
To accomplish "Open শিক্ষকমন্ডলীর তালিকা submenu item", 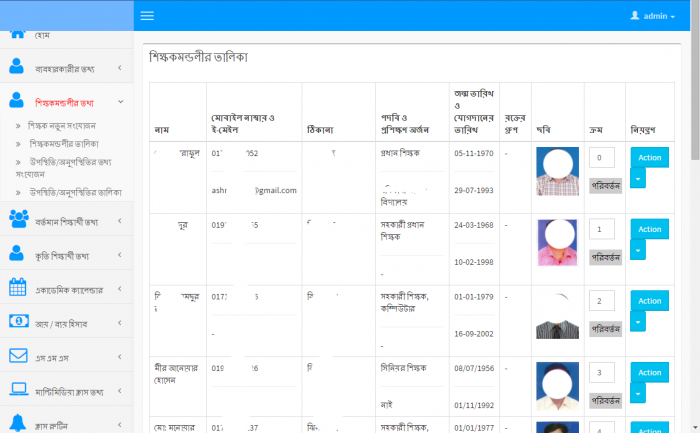I will [x=64, y=144].
